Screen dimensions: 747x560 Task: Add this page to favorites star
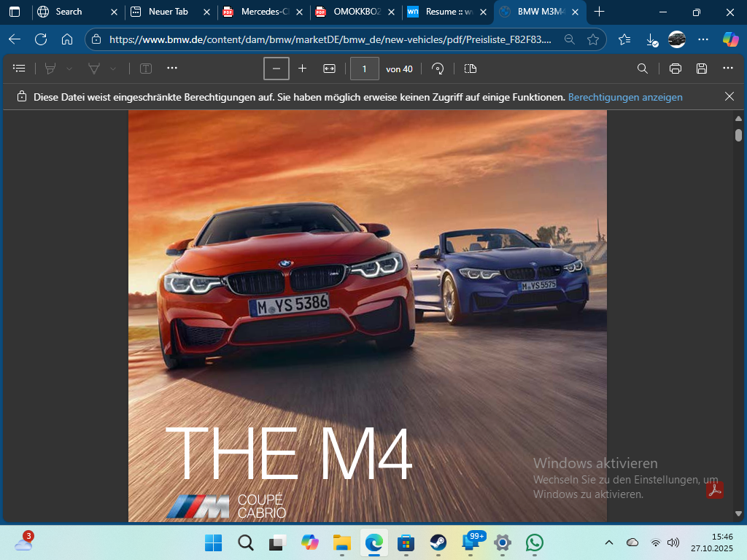click(593, 39)
